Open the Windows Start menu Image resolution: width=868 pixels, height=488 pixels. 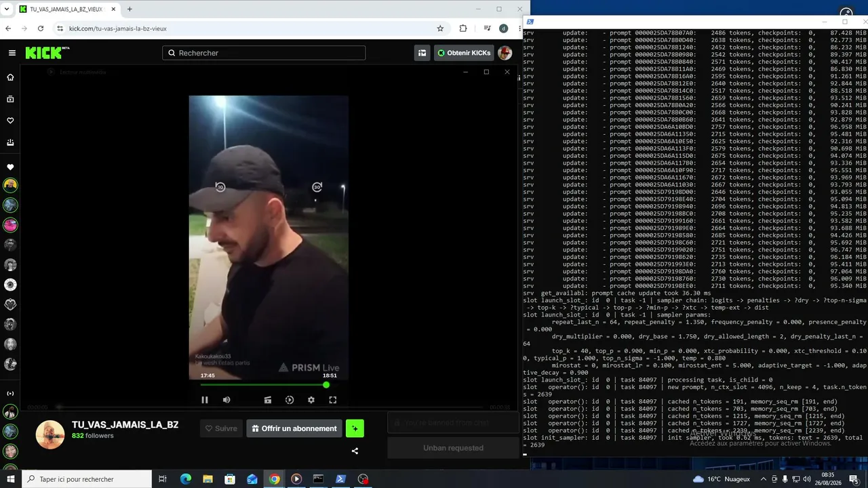(x=10, y=479)
